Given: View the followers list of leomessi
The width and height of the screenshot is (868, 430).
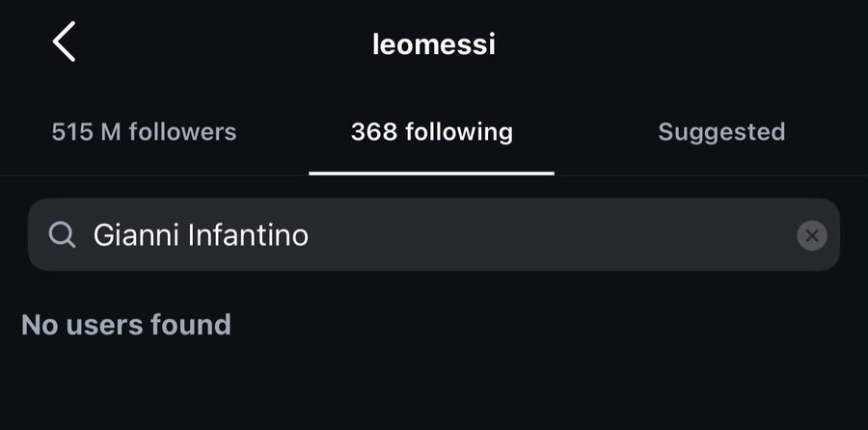Looking at the screenshot, I should click(144, 132).
